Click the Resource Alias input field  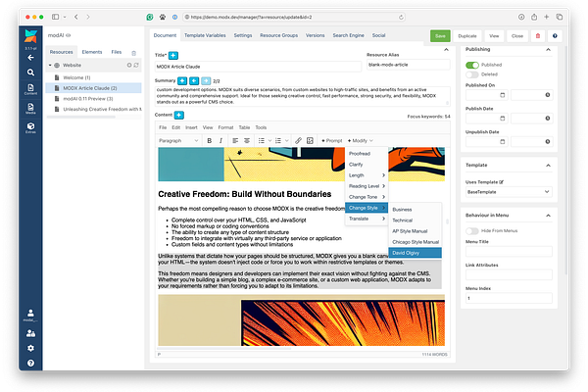tap(408, 65)
